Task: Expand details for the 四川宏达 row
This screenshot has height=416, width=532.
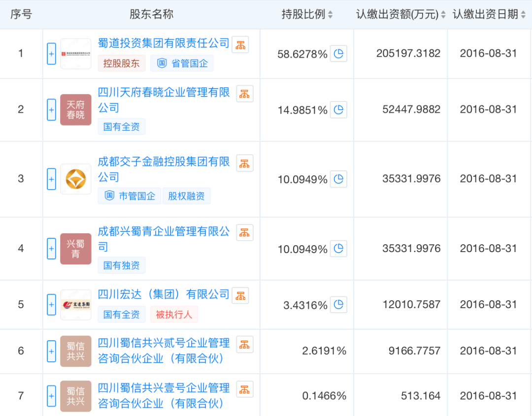Action: 51,305
